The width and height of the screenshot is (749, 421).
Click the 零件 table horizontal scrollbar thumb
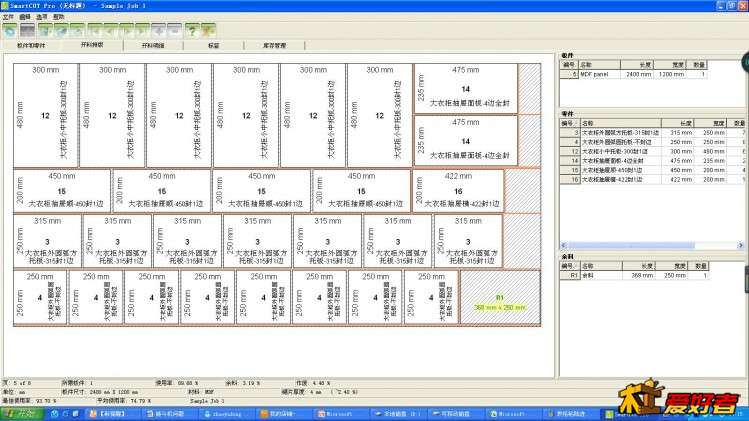pyautogui.click(x=631, y=246)
